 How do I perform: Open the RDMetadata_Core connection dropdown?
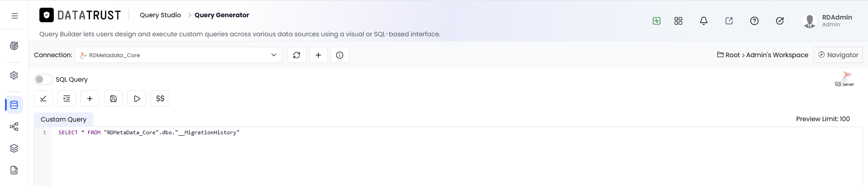(x=178, y=55)
